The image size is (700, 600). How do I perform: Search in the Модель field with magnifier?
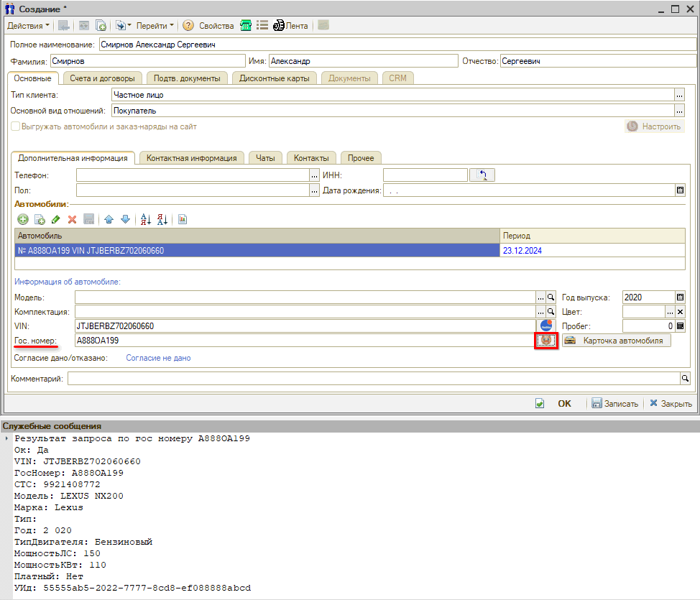[551, 297]
